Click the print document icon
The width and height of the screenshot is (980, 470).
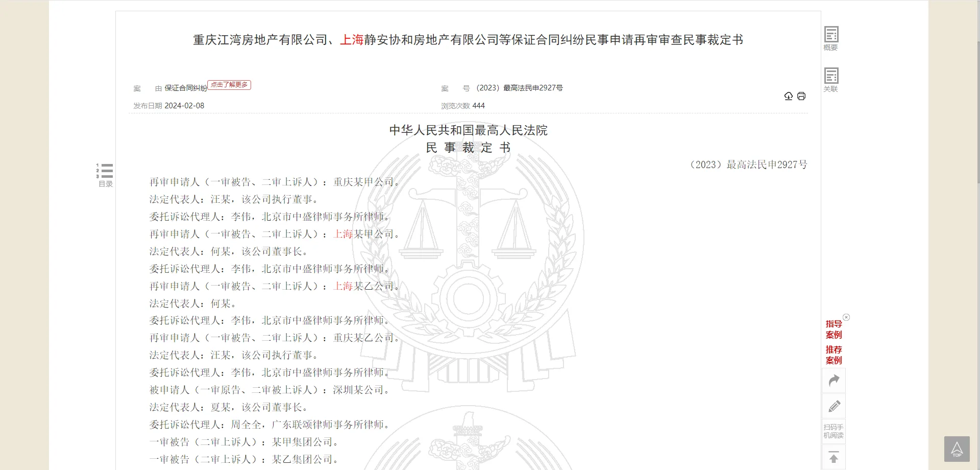(801, 96)
